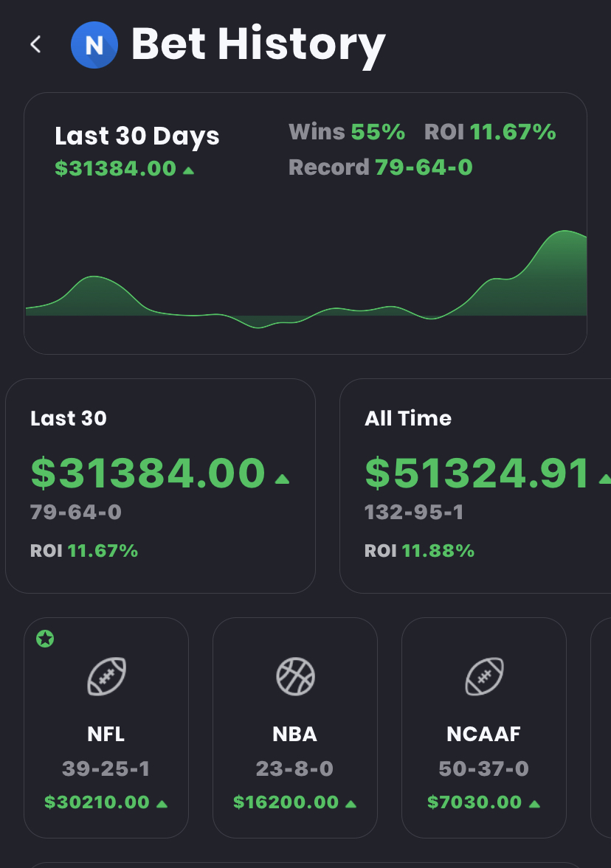611x868 pixels.
Task: Tap the NFL football icon
Action: [x=106, y=676]
